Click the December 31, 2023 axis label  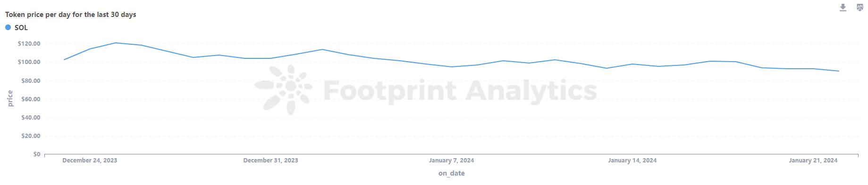pos(270,161)
